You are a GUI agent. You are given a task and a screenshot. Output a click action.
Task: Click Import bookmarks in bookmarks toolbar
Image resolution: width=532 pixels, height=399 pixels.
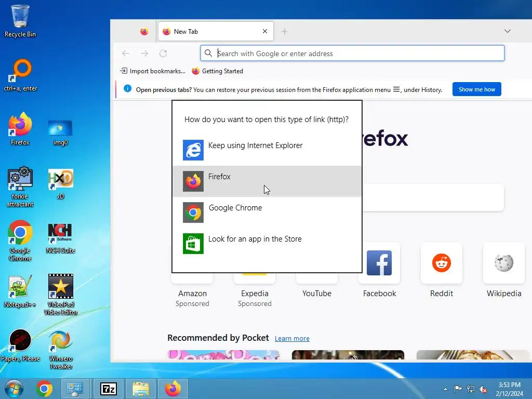point(153,71)
